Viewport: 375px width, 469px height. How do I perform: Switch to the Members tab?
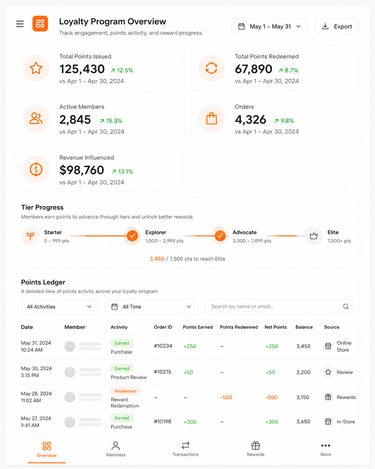click(116, 449)
